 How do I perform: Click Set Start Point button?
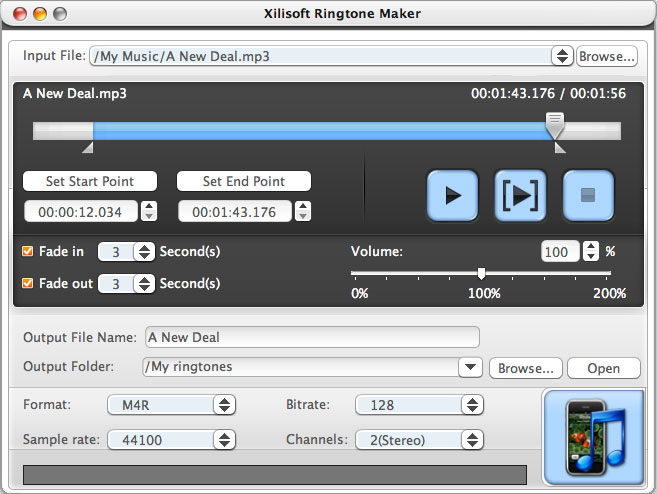pos(91,181)
